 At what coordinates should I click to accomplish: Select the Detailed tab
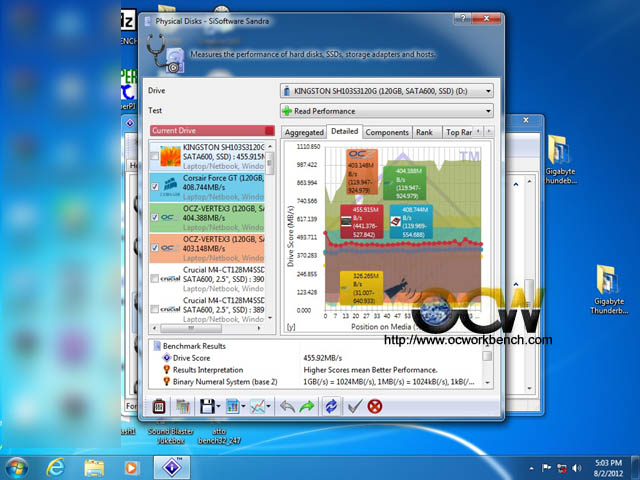344,131
